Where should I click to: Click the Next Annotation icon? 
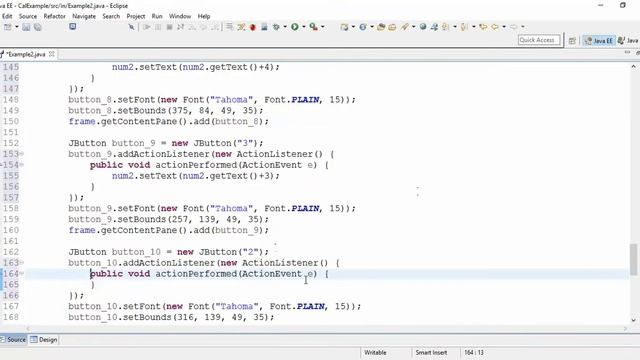click(x=445, y=27)
